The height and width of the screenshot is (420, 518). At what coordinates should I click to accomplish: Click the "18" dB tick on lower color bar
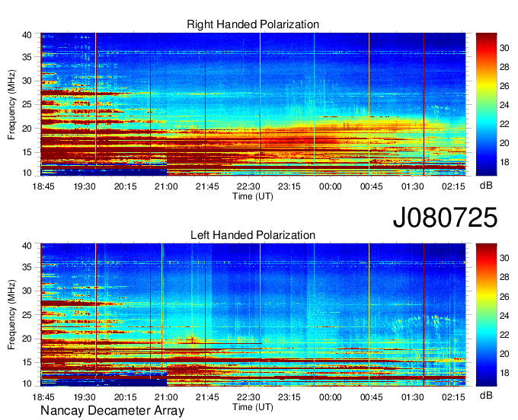coord(504,373)
